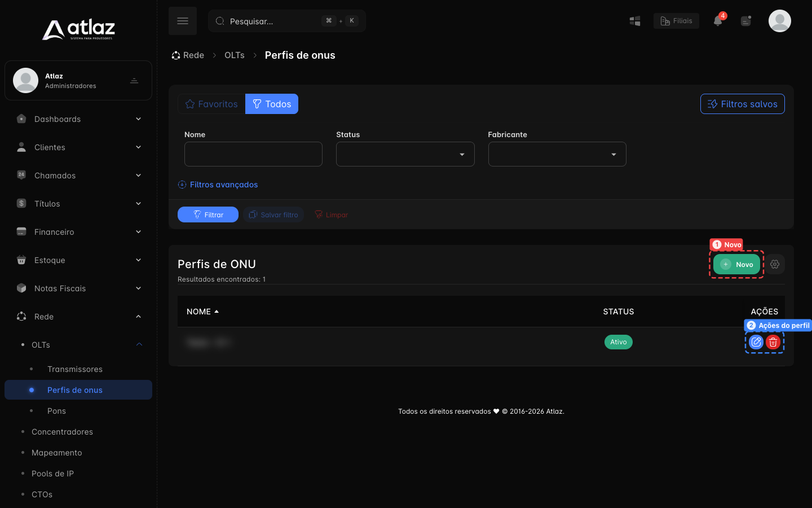
Task: Go to OLTs breadcrumb
Action: coord(235,55)
